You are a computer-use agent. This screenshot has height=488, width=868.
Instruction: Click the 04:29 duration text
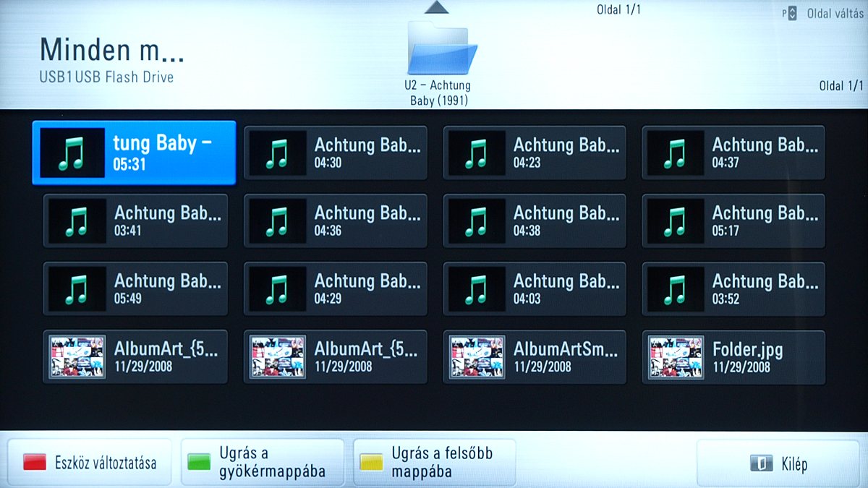pos(328,299)
